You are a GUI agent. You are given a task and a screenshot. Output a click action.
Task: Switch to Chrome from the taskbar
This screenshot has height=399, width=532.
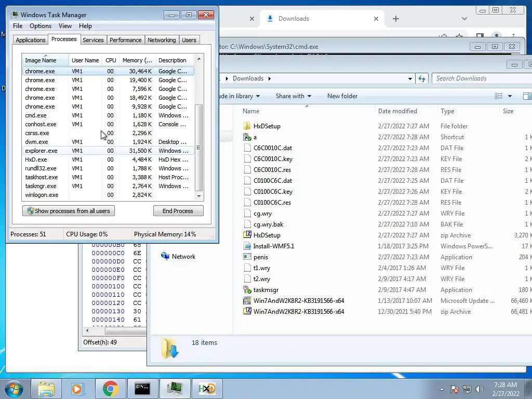(x=110, y=389)
